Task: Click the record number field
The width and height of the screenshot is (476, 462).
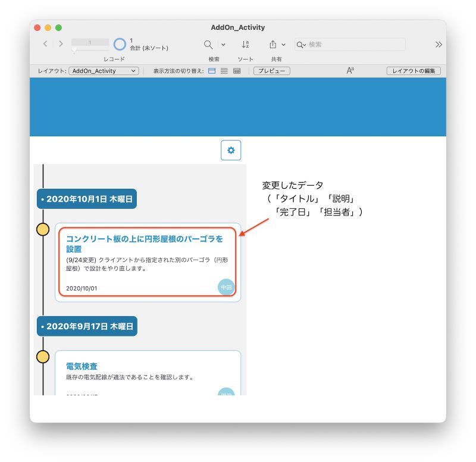Action: [90, 42]
